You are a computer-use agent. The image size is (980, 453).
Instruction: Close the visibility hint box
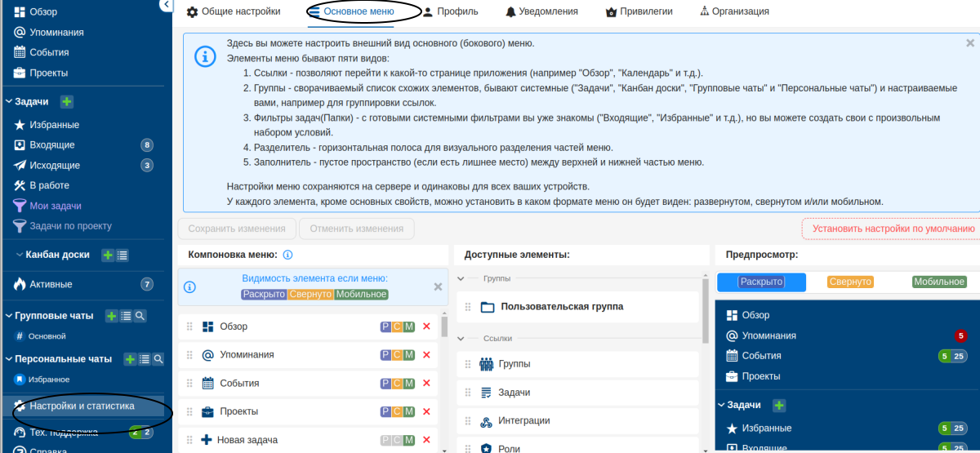click(438, 286)
